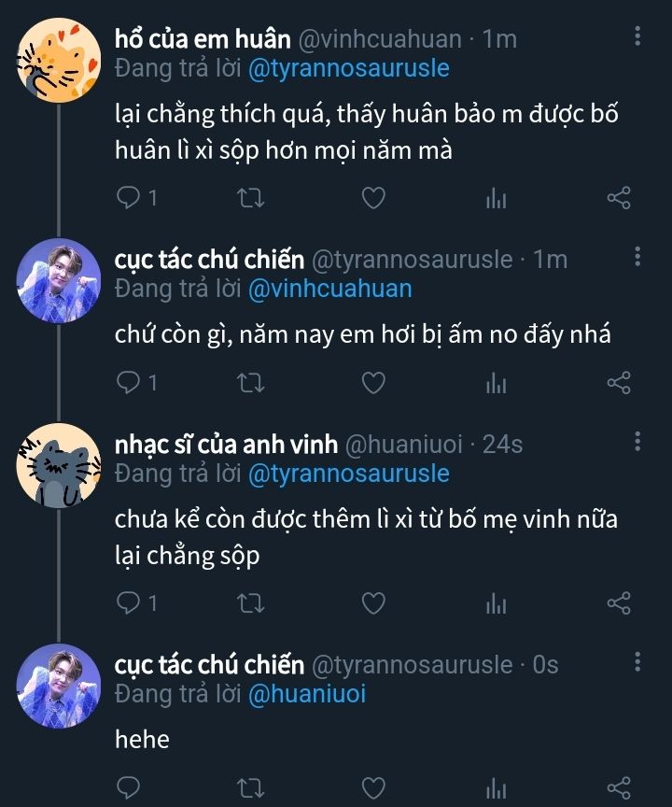Open the black cat avatar of nhạc sĩ của anh vinh
The width and height of the screenshot is (672, 807).
click(x=59, y=464)
